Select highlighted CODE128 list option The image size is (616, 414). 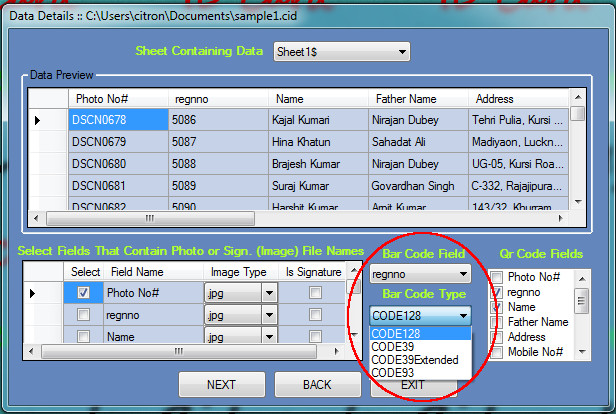tap(396, 334)
